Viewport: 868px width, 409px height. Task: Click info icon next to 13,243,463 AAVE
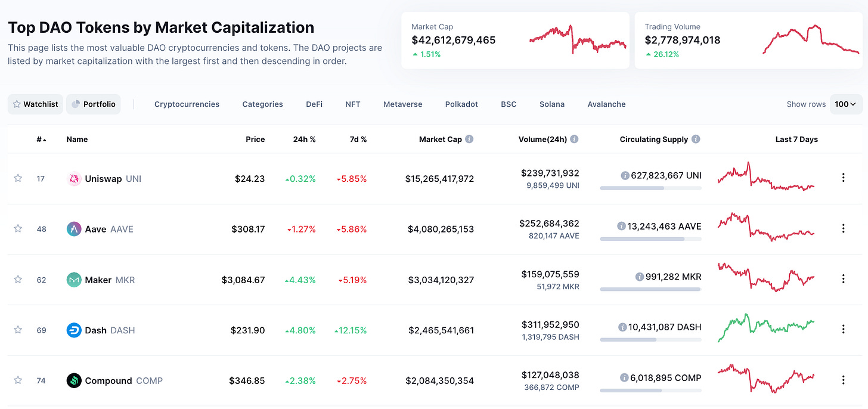(x=621, y=227)
